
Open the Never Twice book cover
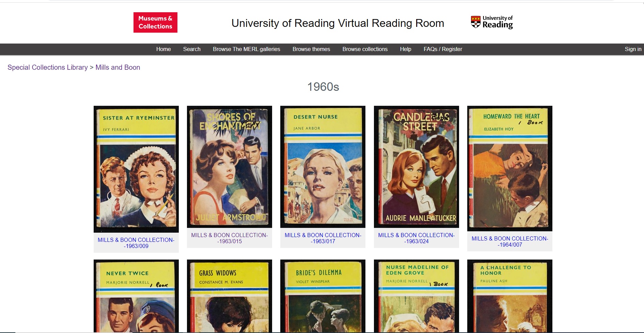tap(136, 296)
